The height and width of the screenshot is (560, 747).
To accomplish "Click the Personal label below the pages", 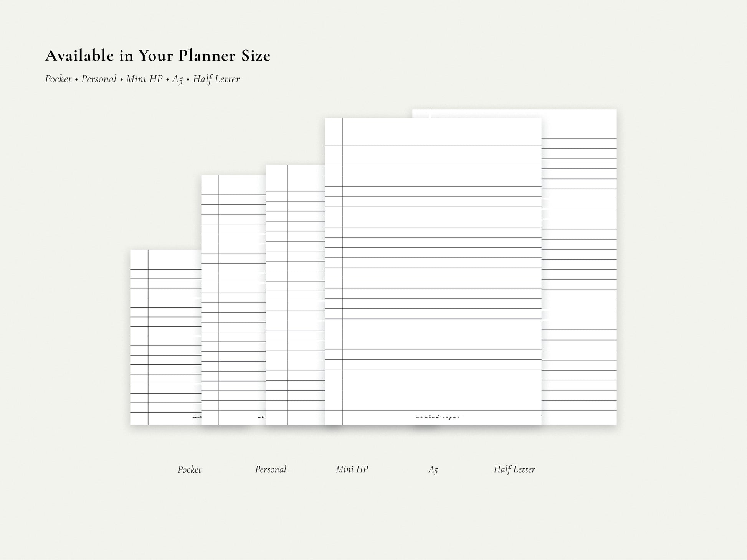I will 271,469.
